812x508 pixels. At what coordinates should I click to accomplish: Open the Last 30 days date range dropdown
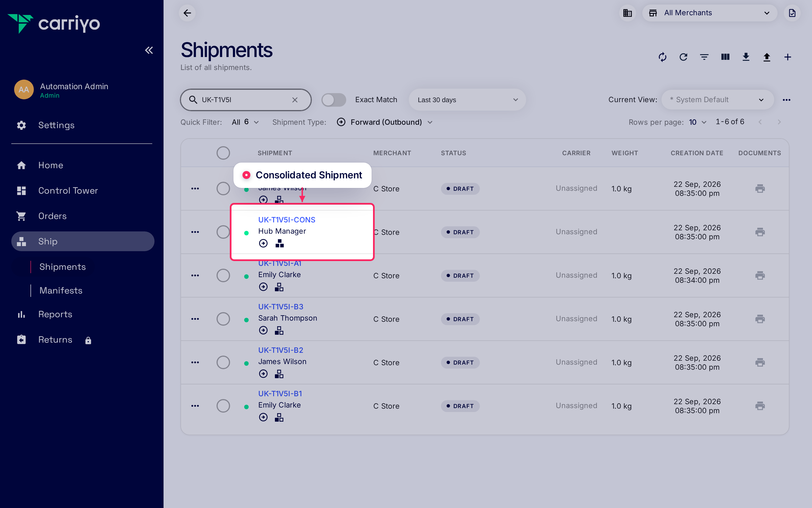coord(467,100)
